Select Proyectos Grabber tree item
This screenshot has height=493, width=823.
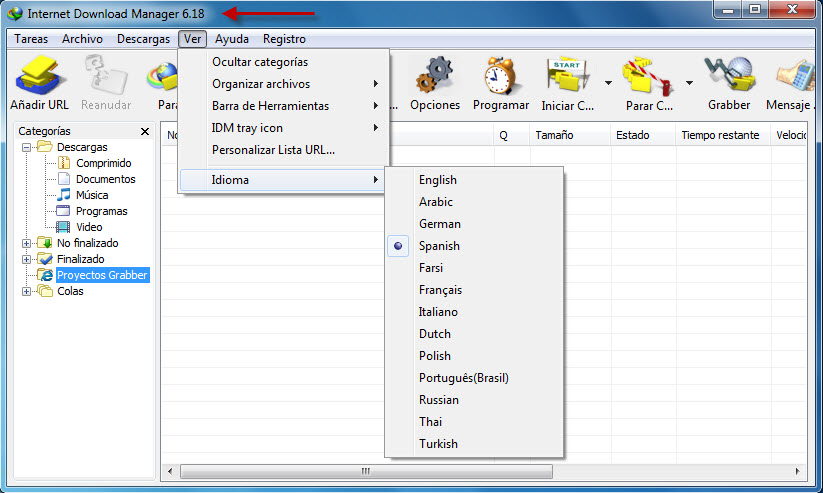[102, 275]
